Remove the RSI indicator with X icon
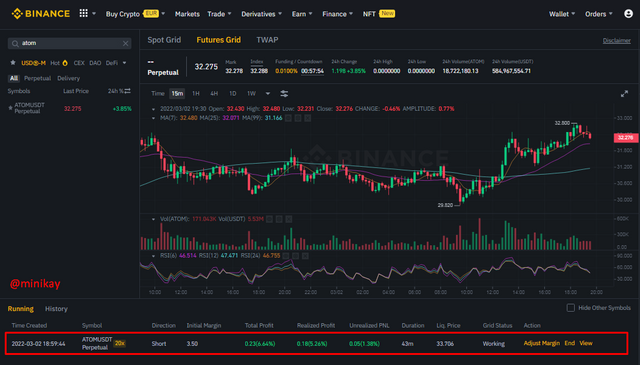 click(x=305, y=256)
